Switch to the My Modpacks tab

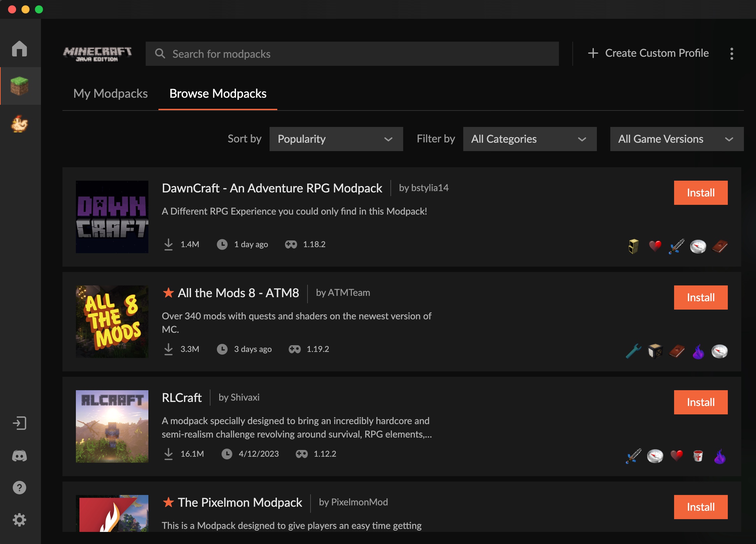[110, 94]
